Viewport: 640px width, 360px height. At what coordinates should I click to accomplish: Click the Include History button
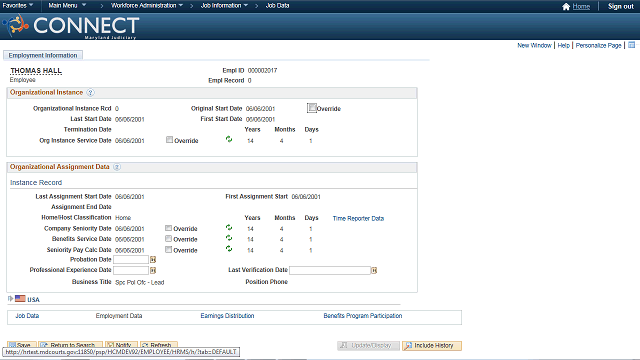pos(432,346)
